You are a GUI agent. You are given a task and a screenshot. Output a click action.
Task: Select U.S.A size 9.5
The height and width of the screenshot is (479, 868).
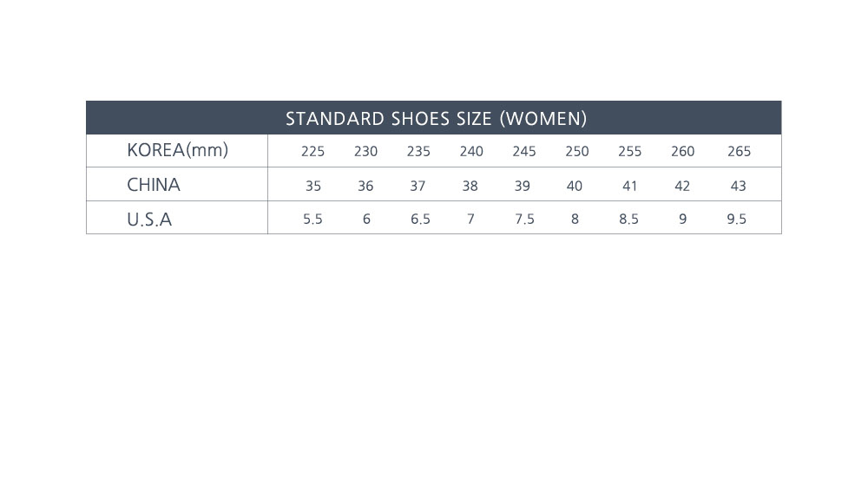736,220
